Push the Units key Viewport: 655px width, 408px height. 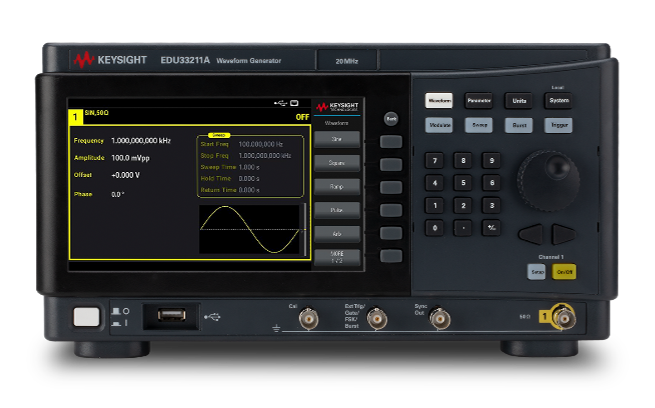point(519,101)
